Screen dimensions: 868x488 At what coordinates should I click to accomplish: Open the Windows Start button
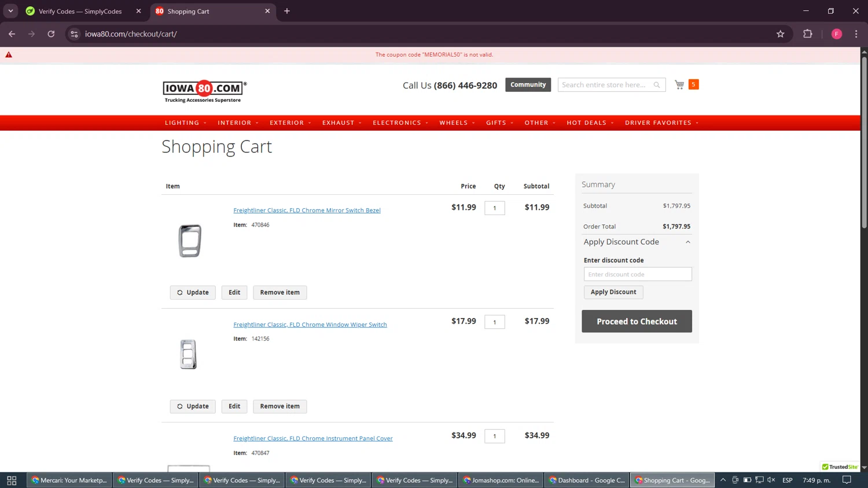click(12, 480)
